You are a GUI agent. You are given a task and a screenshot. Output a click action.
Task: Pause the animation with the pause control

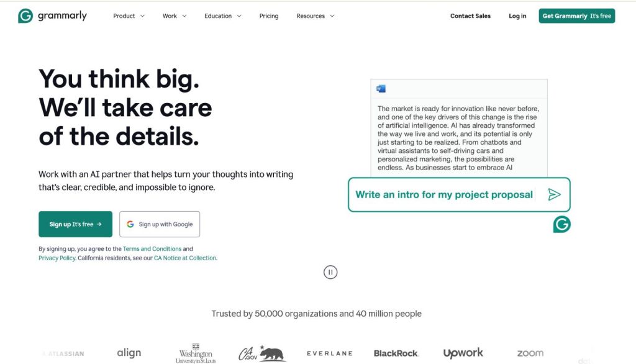pos(330,272)
